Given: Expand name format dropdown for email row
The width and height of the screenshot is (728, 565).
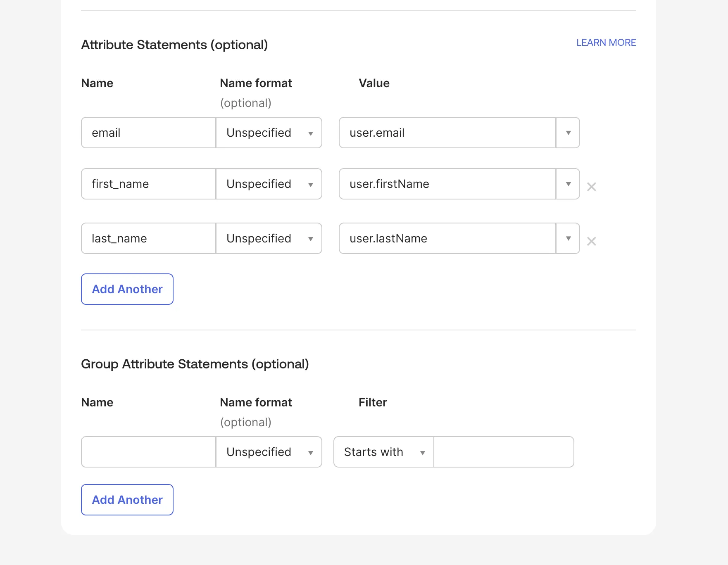Looking at the screenshot, I should pos(269,133).
